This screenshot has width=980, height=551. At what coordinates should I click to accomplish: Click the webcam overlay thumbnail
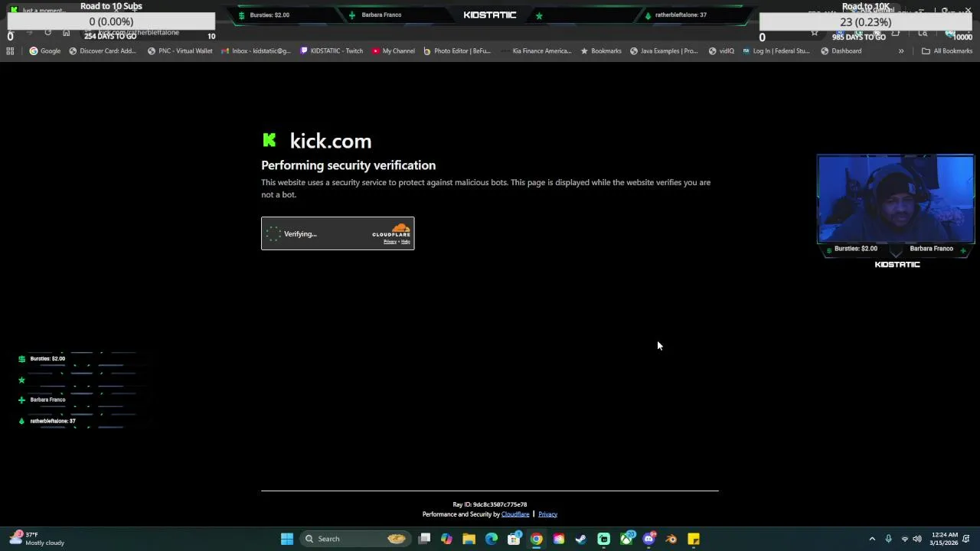[896, 198]
